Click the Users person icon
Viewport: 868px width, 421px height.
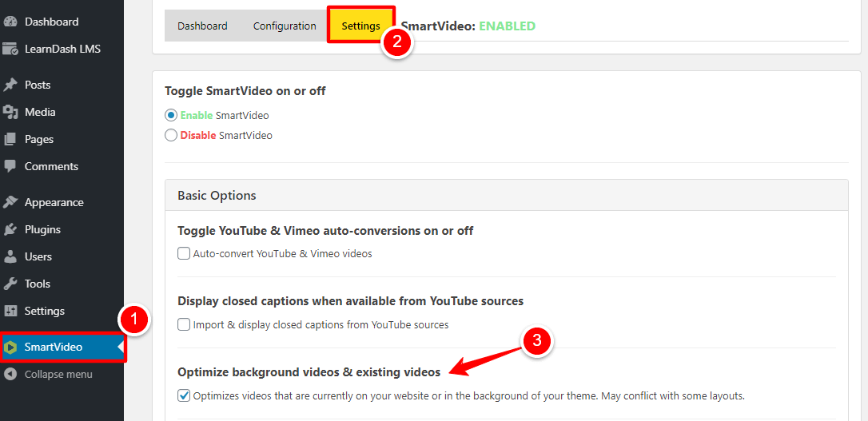pos(10,256)
